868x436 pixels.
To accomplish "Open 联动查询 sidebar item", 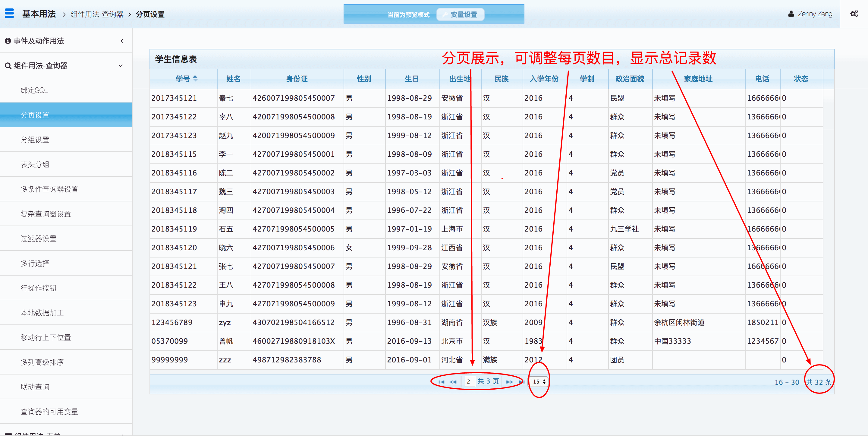I will coord(35,387).
